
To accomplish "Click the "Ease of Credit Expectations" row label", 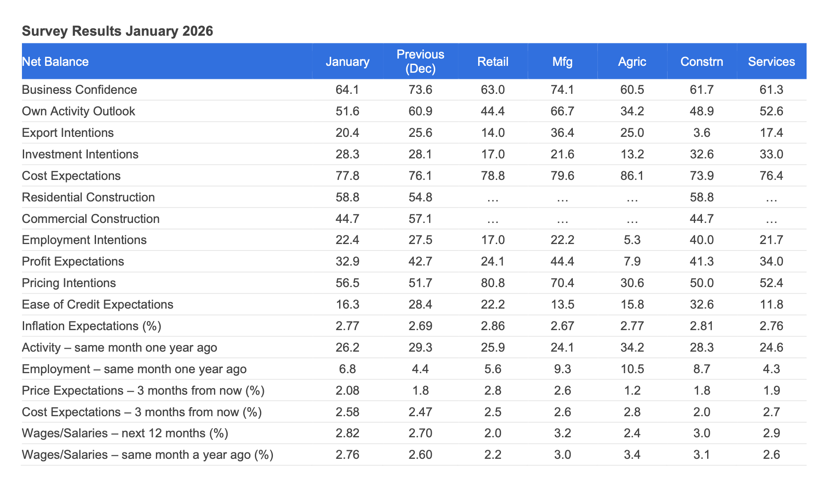I will click(x=97, y=304).
